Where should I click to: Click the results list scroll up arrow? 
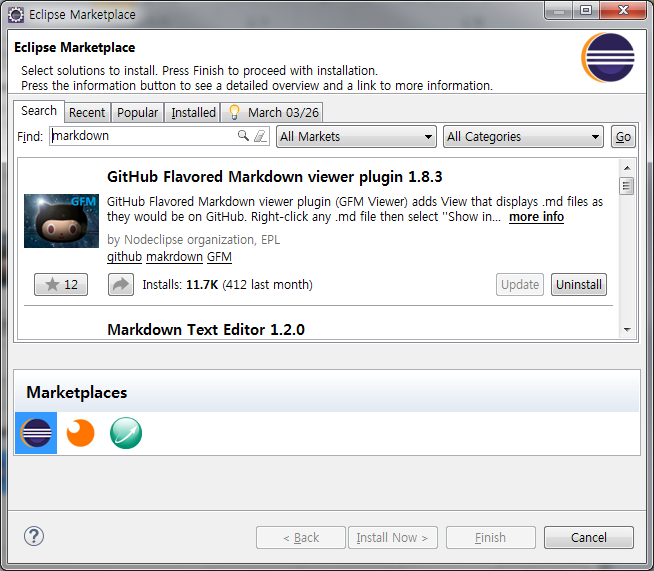(627, 168)
